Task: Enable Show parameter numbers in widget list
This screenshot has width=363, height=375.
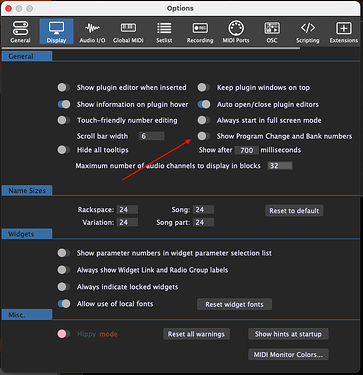Action: [63, 253]
